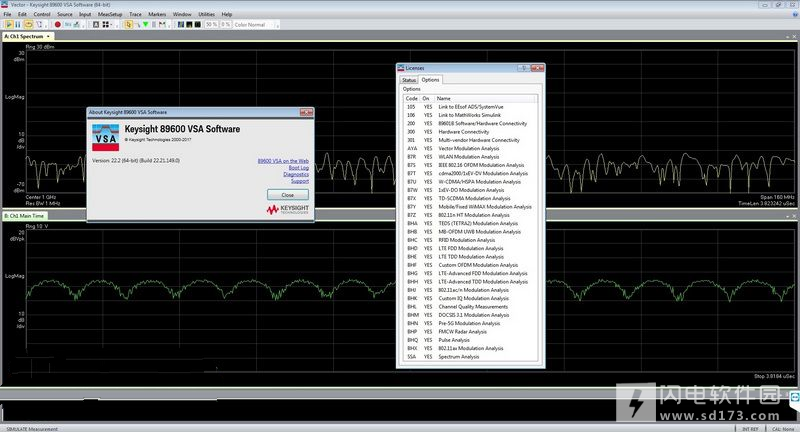
Task: Open the Trace menu
Action: [x=135, y=14]
